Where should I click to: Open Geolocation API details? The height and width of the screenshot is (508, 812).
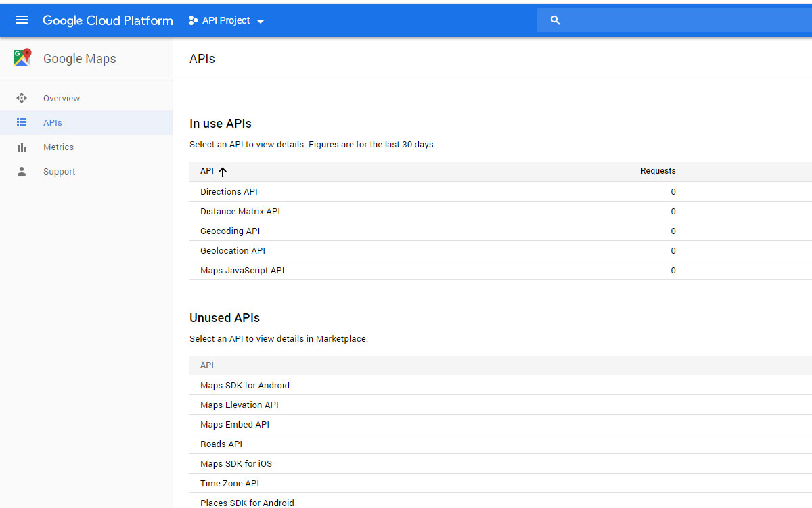[x=233, y=250]
